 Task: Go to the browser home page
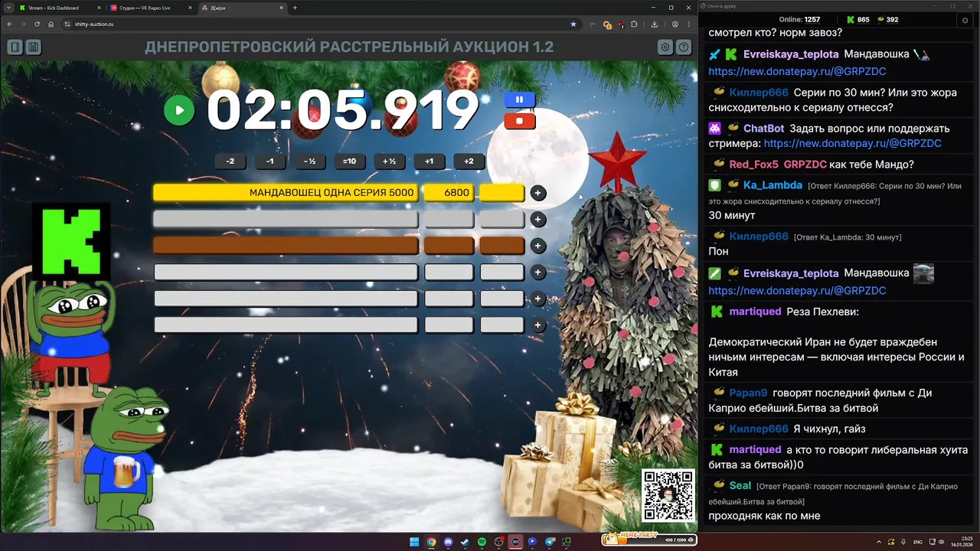[x=51, y=24]
